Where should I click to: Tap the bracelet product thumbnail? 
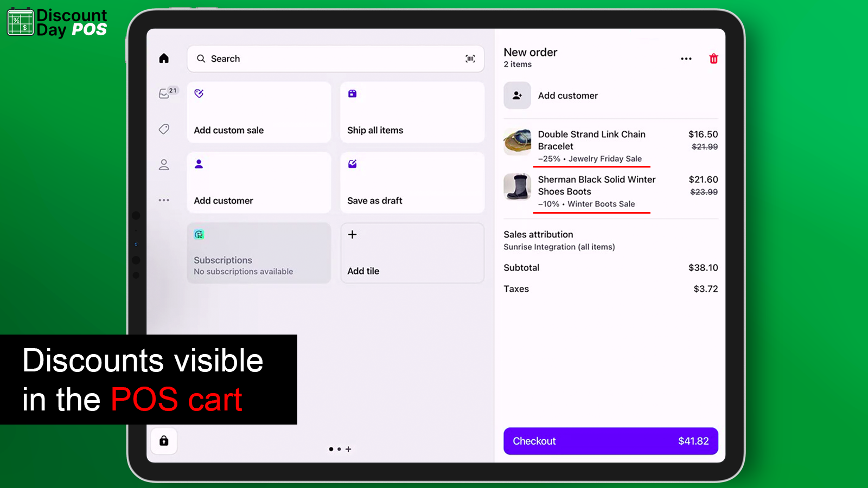click(x=517, y=142)
